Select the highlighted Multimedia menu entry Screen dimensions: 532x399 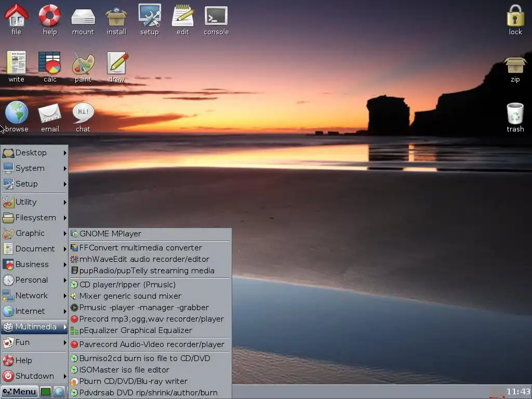34,327
